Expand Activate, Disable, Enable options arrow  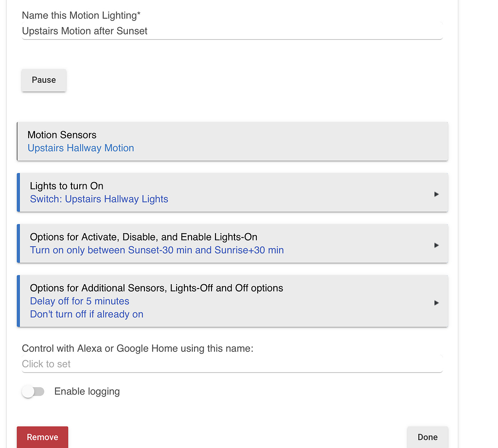pyautogui.click(x=436, y=245)
